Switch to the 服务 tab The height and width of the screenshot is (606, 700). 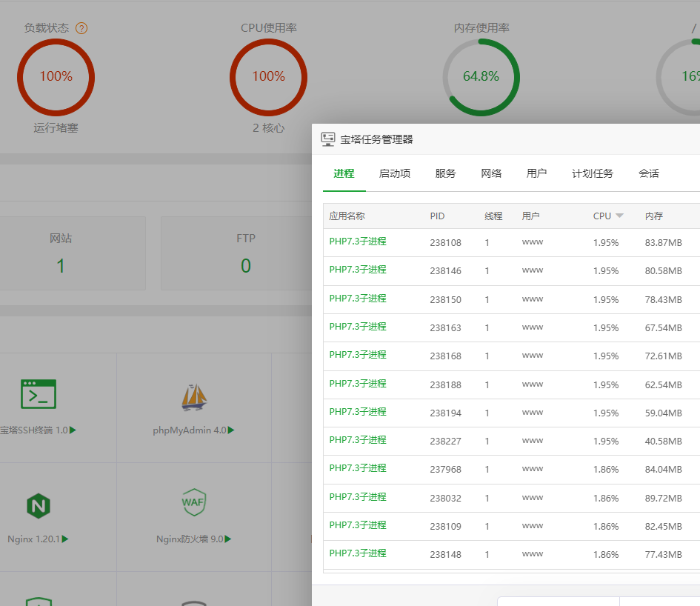tap(445, 173)
